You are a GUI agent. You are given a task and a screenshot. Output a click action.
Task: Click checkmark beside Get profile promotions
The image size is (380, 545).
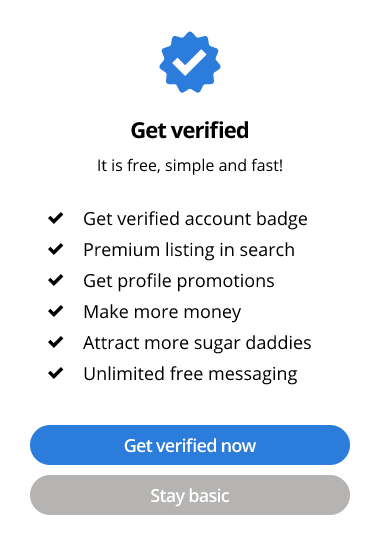[x=56, y=280]
